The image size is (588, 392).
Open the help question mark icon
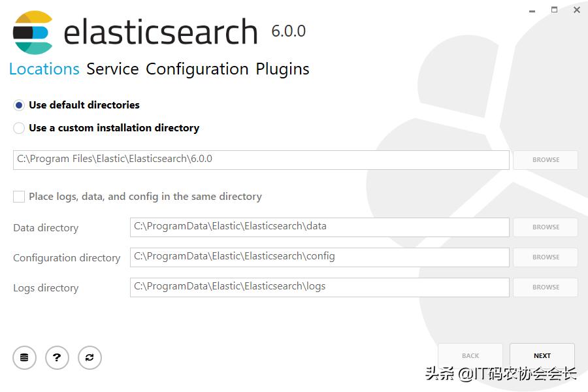tap(57, 357)
